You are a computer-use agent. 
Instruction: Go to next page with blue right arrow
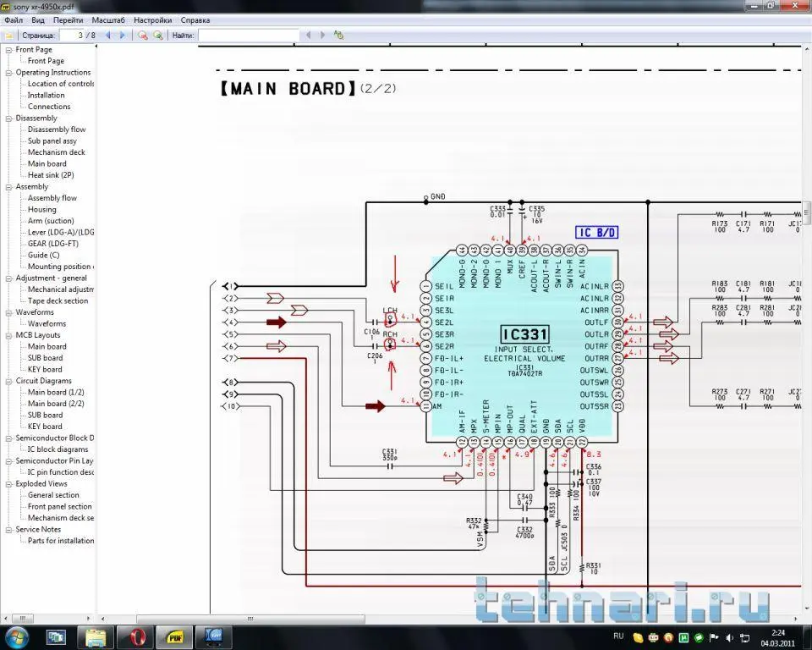pos(123,36)
